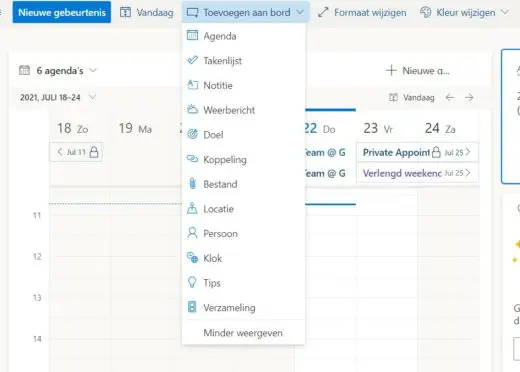Go to next week with right arrow
The image size is (520, 372).
469,97
